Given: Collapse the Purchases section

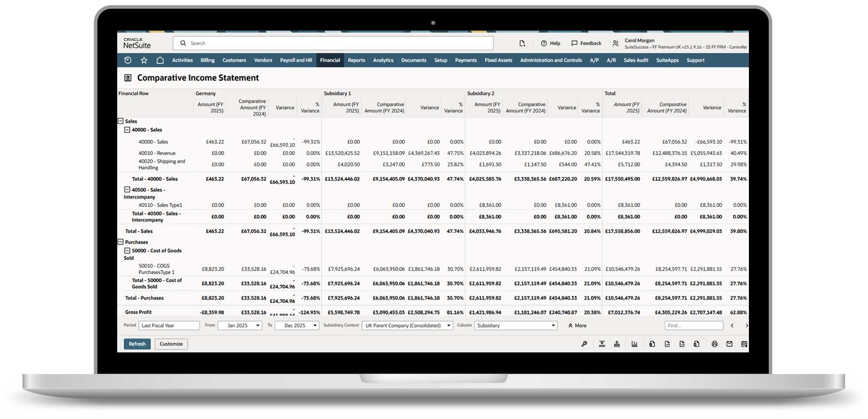Looking at the screenshot, I should click(121, 242).
